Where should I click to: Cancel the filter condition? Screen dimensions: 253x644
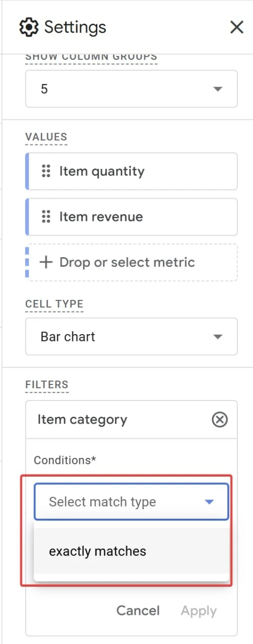[x=138, y=611]
